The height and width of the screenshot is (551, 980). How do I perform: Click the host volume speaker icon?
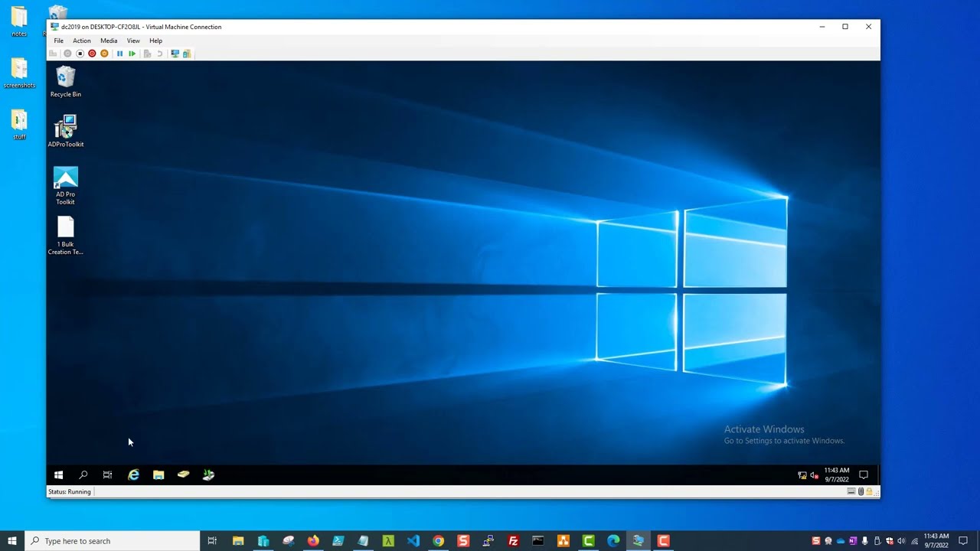pyautogui.click(x=901, y=541)
